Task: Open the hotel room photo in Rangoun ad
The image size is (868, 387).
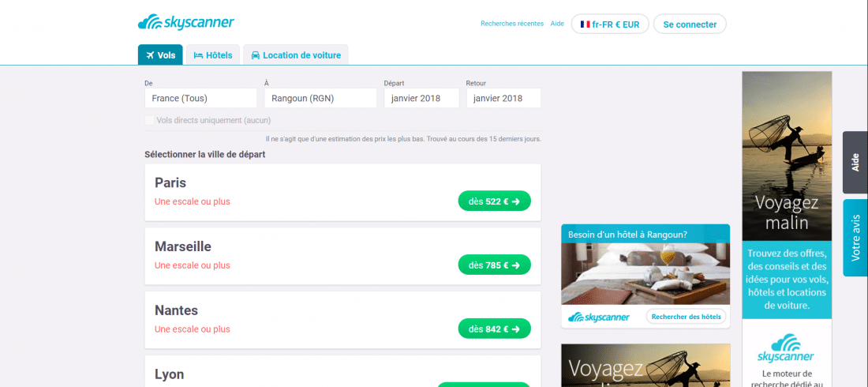Action: [x=645, y=274]
